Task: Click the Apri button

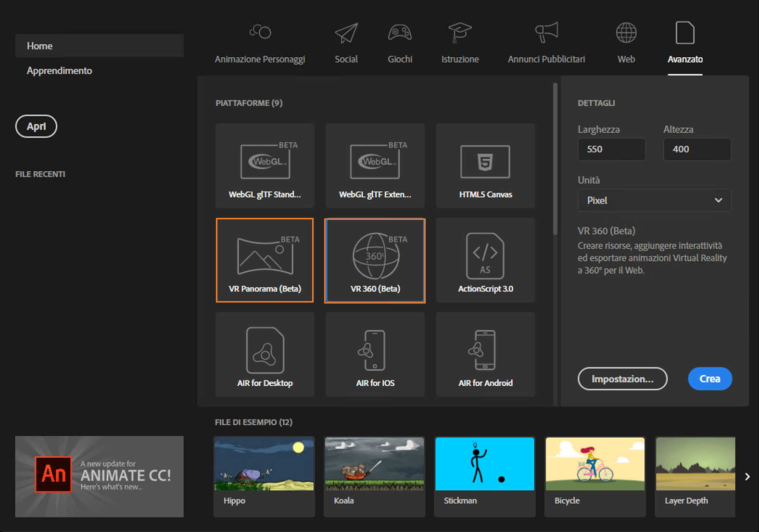Action: pyautogui.click(x=36, y=127)
